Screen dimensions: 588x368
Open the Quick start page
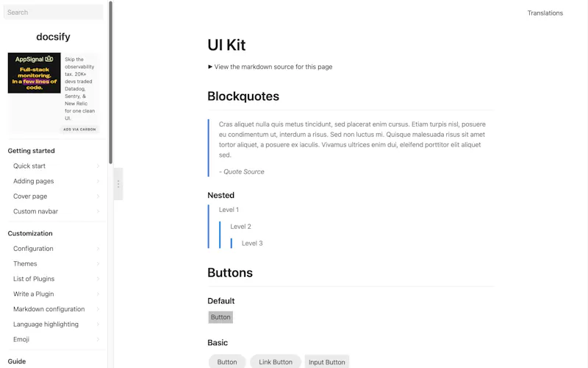pos(29,166)
